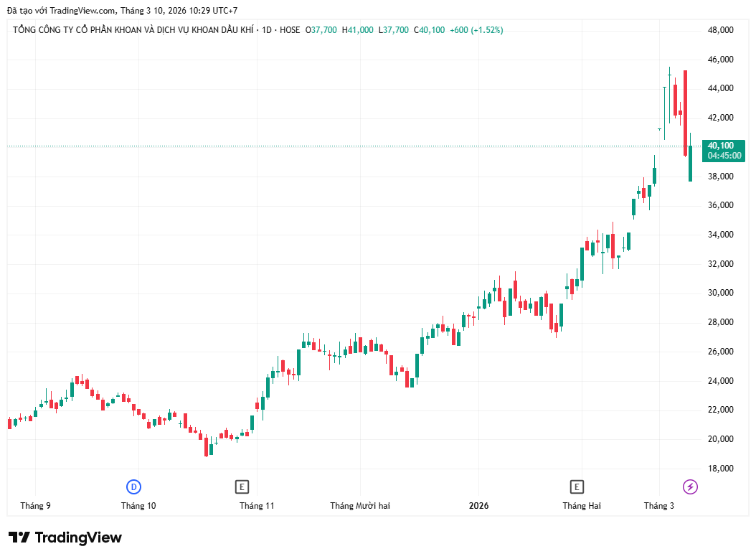Click the green 40,100 current price label
Screen dimensions: 756x559
coord(719,146)
